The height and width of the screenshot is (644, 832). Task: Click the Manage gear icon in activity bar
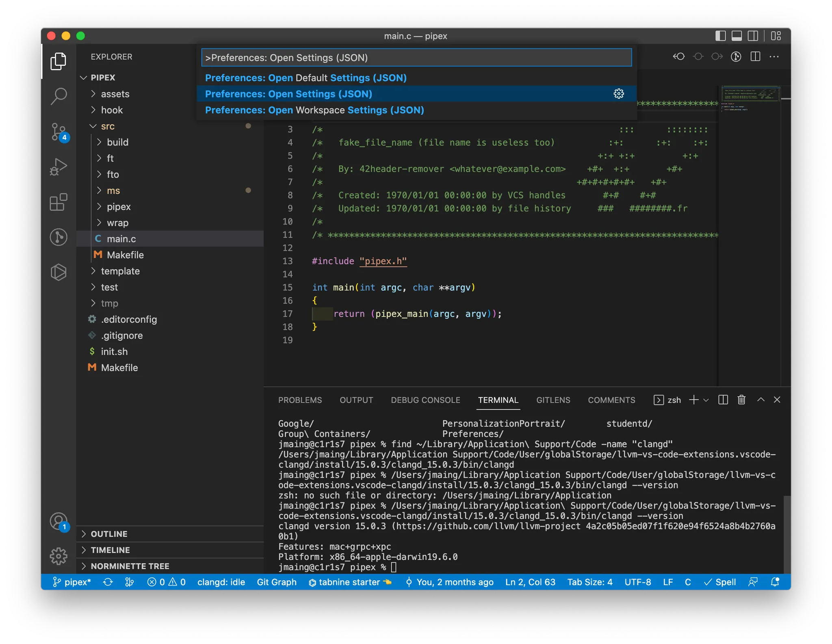pyautogui.click(x=58, y=556)
